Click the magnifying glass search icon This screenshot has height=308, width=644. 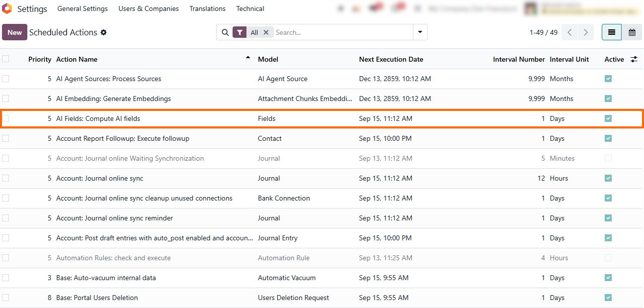point(225,32)
